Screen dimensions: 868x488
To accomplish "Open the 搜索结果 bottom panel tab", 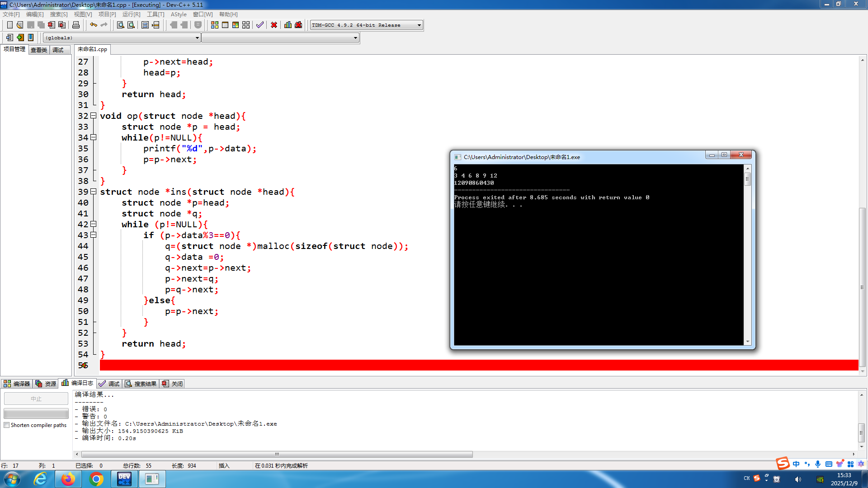I will tap(141, 384).
